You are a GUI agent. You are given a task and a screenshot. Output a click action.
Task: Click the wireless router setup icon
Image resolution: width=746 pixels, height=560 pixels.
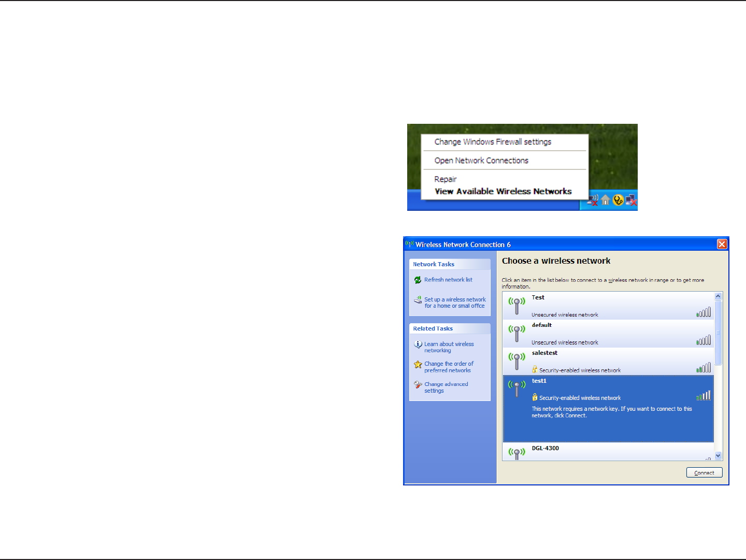click(x=418, y=300)
